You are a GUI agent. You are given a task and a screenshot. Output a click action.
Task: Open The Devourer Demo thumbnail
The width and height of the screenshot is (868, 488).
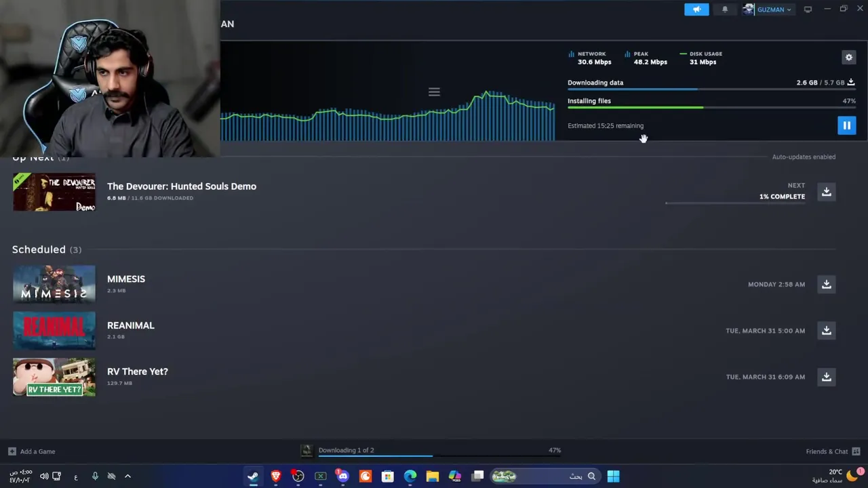click(54, 192)
